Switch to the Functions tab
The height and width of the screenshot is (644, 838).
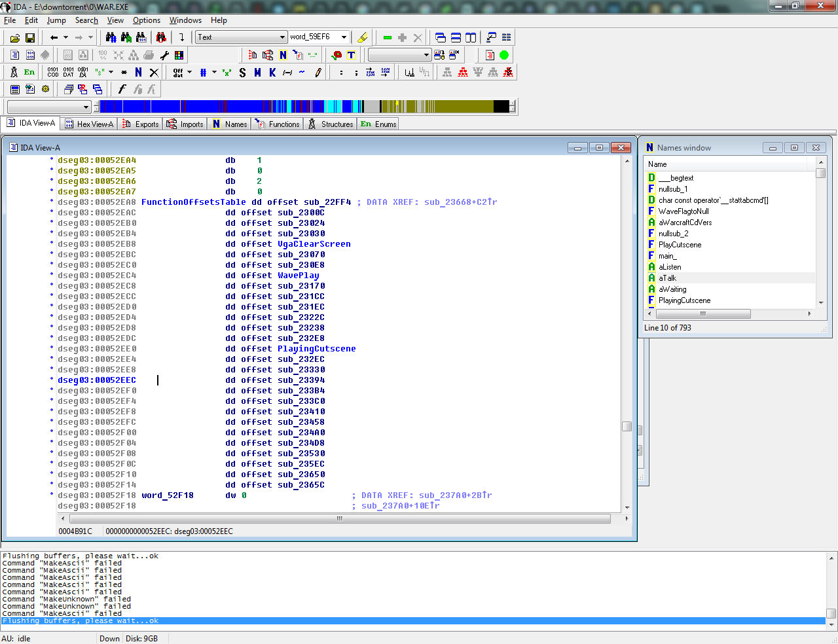pos(278,124)
